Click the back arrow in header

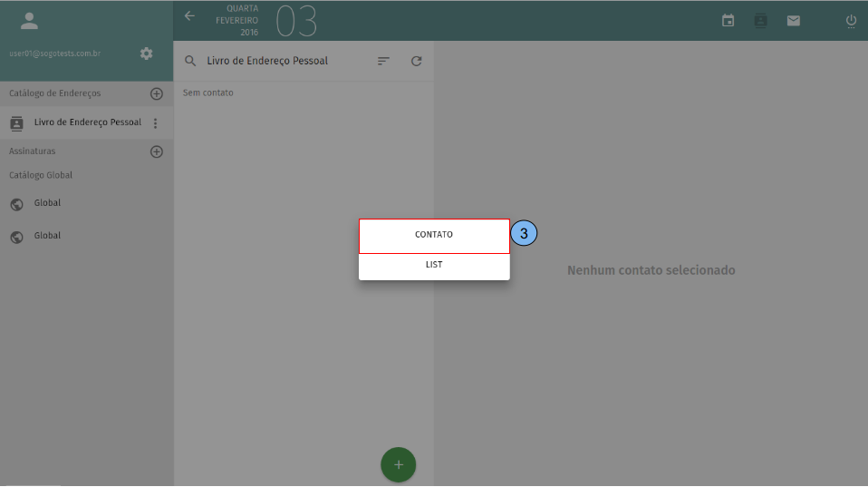(189, 16)
